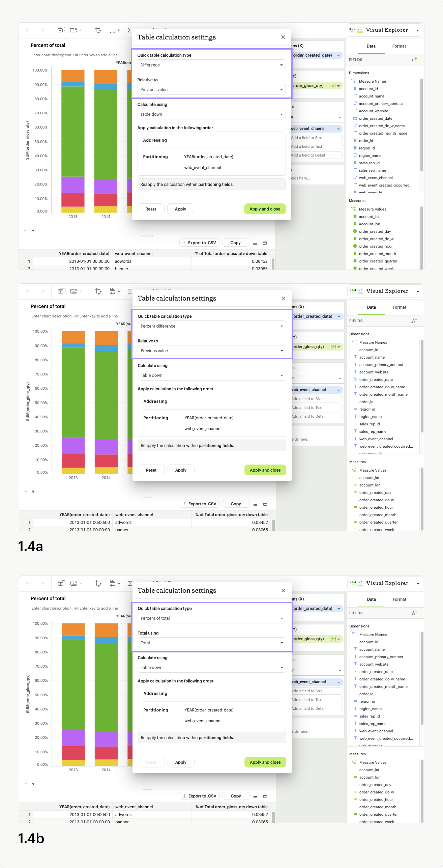The width and height of the screenshot is (443, 868).
Task: Click the clear chart icon beside the Percent difference dialog
Action: [74, 291]
